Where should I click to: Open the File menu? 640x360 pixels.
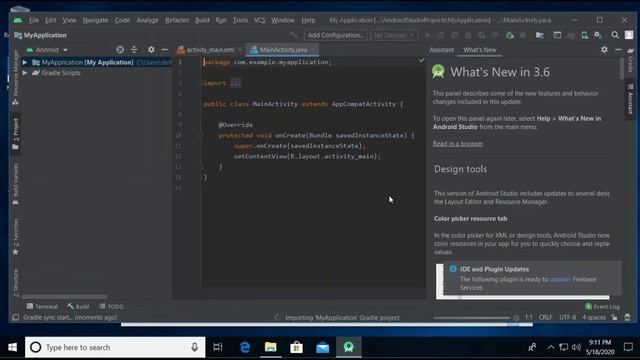[x=33, y=20]
